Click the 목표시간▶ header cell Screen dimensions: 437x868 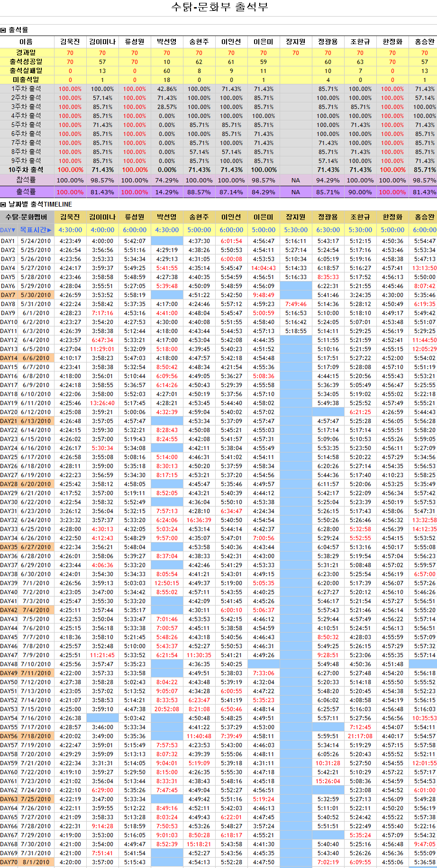tap(36, 230)
